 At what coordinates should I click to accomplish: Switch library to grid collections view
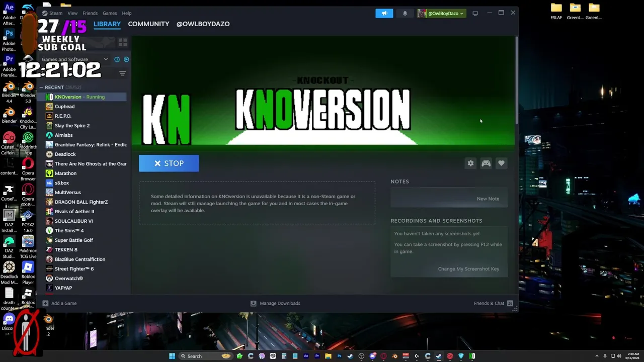click(123, 43)
